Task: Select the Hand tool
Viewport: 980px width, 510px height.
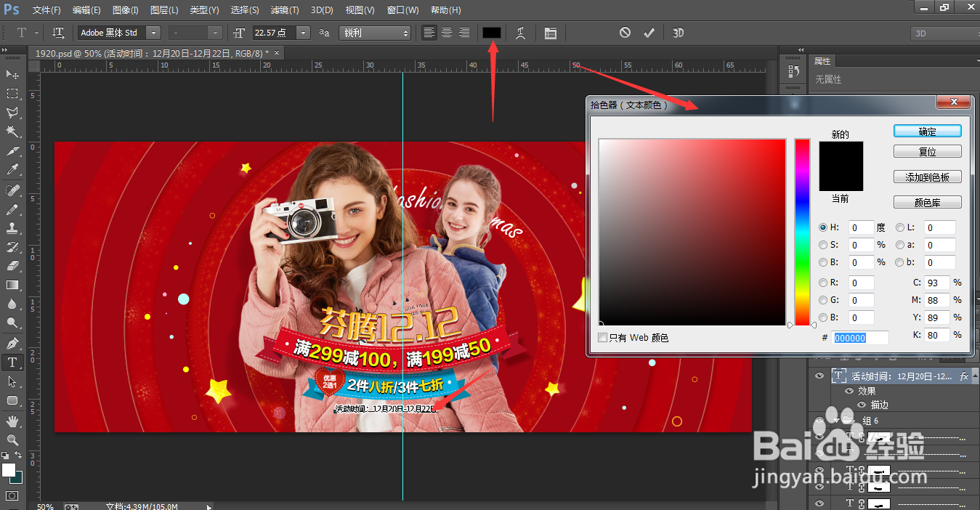Action: 12,421
